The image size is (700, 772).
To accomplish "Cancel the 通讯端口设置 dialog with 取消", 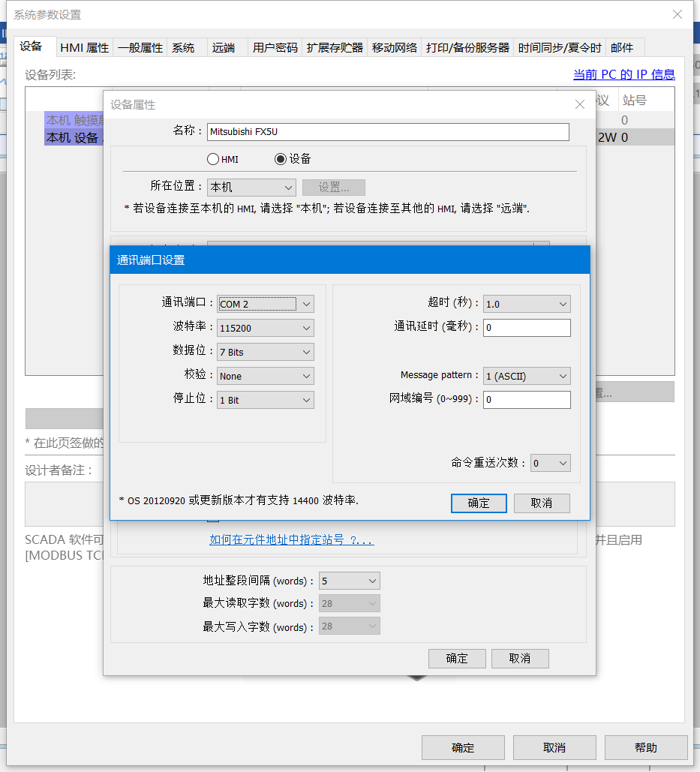I will pyautogui.click(x=542, y=503).
